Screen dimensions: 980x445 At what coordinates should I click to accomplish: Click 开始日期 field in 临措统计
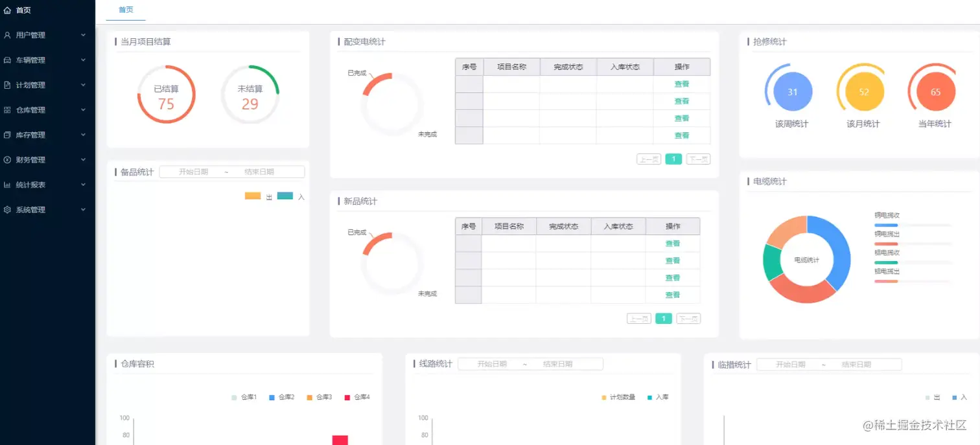[791, 365]
